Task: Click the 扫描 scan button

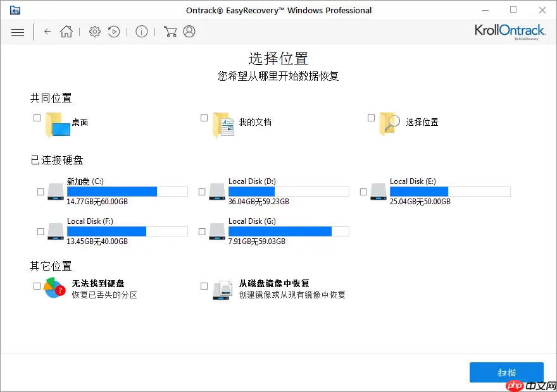Action: coord(506,372)
